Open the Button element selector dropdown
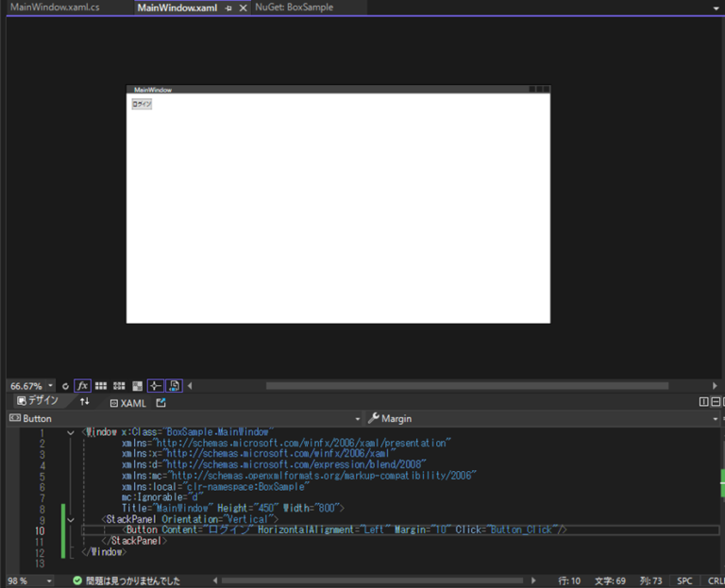 [358, 418]
